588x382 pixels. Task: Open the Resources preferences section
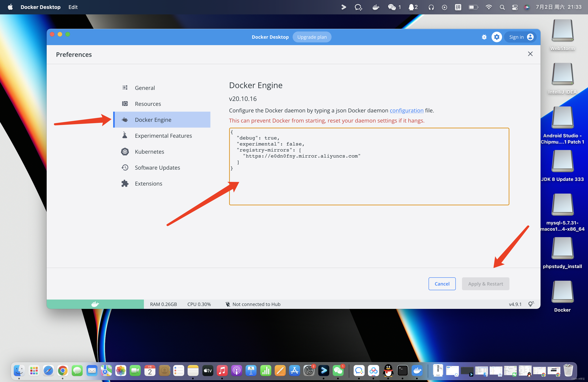(x=162, y=104)
